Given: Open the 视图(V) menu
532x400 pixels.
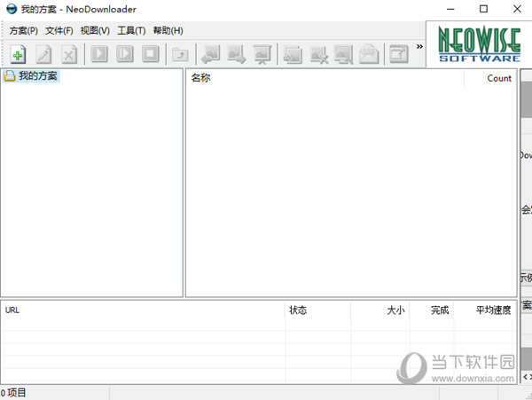Looking at the screenshot, I should point(95,30).
